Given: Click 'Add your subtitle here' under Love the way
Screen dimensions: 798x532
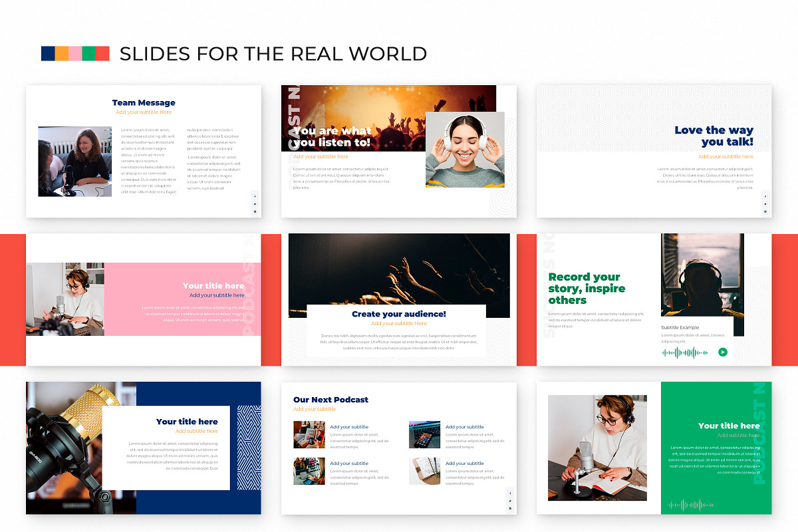Looking at the screenshot, I should click(726, 156).
